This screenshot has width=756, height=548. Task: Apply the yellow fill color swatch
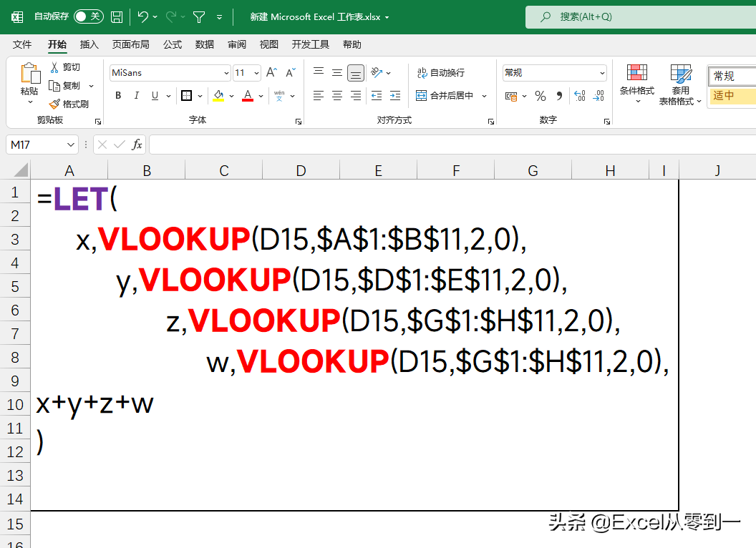(x=218, y=95)
